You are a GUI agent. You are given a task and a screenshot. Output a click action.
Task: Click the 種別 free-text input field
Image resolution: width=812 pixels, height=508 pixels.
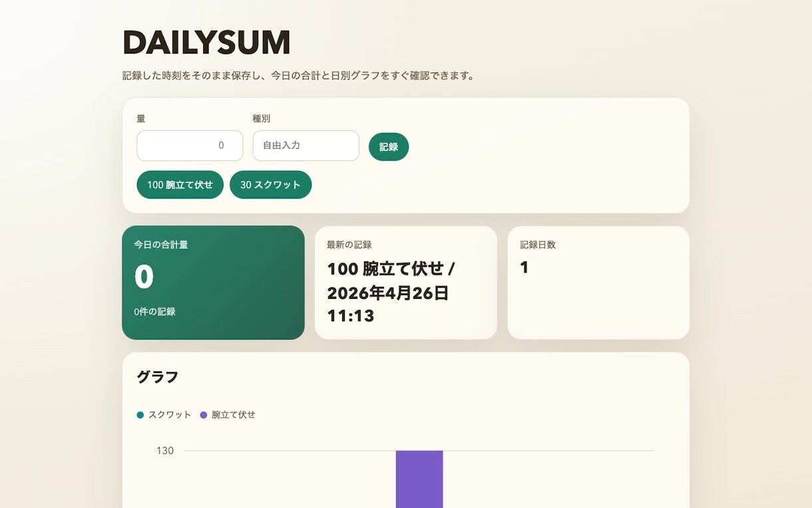pyautogui.click(x=305, y=145)
